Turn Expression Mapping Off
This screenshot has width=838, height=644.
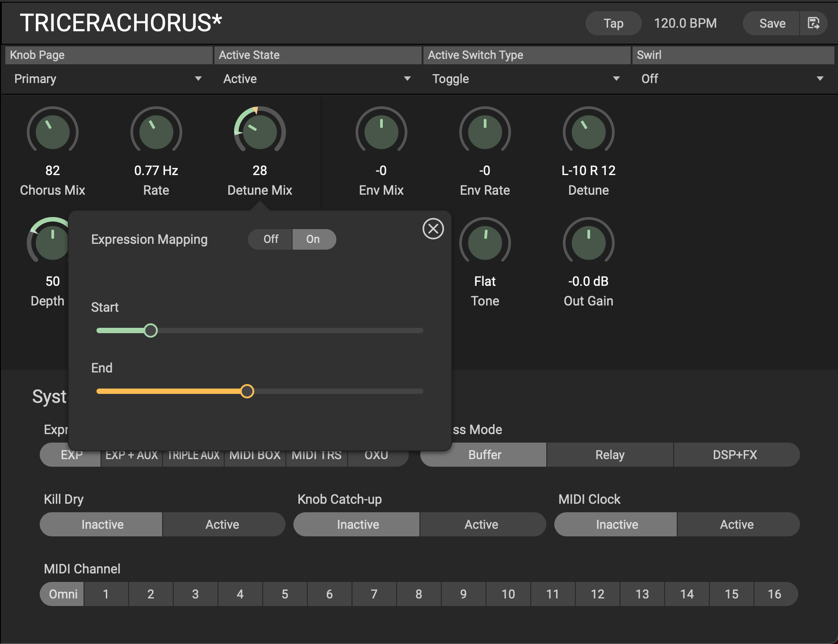(x=271, y=239)
